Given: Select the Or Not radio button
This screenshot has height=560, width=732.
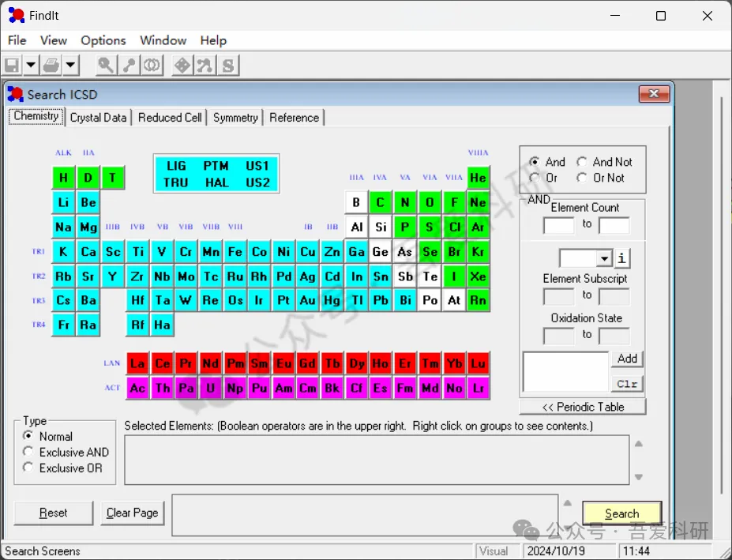Looking at the screenshot, I should point(582,178).
